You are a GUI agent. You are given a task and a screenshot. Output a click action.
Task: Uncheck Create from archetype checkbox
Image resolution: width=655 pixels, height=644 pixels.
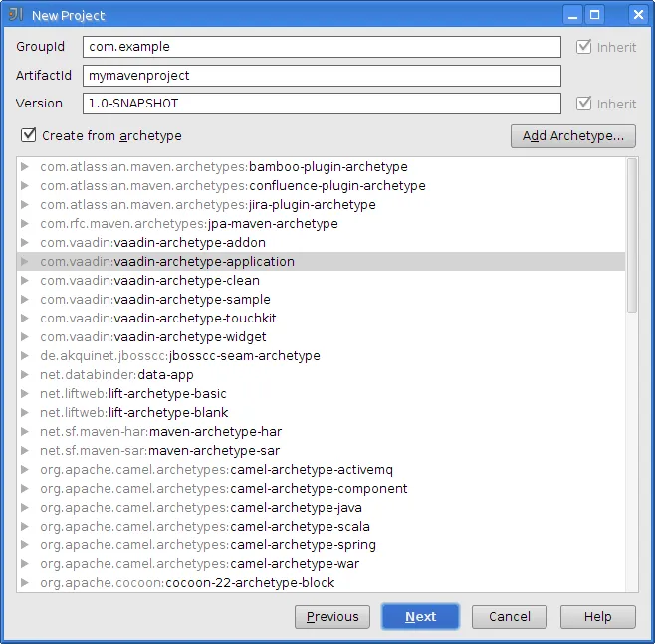tap(28, 135)
